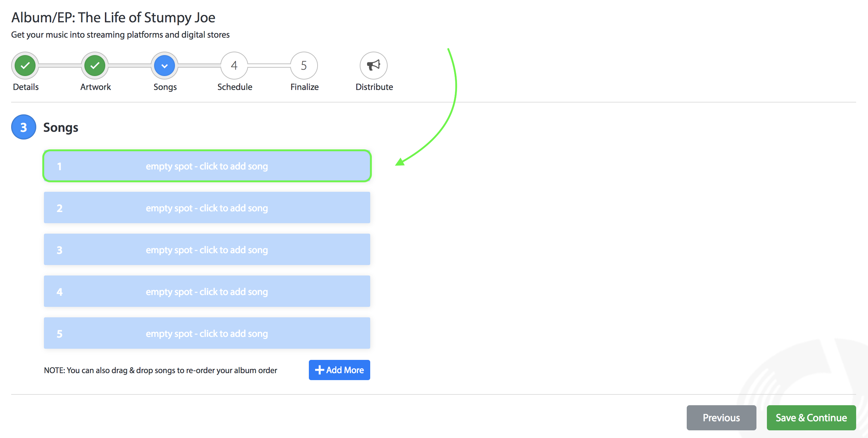Open the Schedule step label

pos(235,87)
